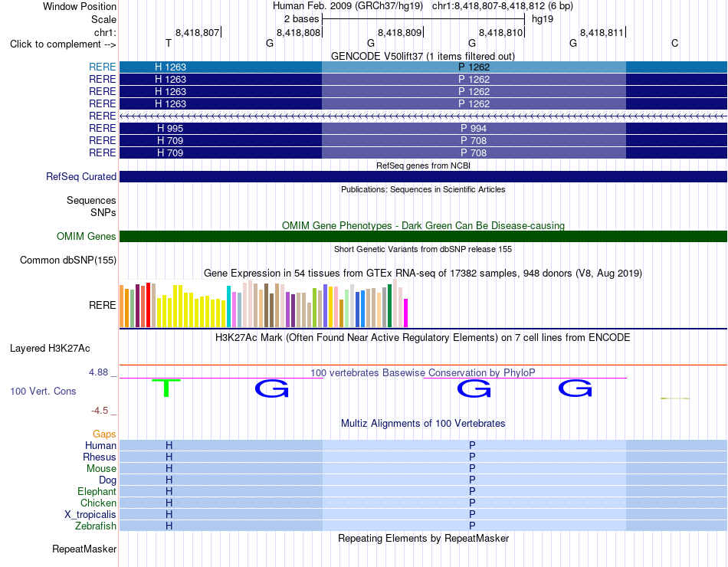The height and width of the screenshot is (567, 728).
Task: Click the Zebrafish row H amino acid
Action: [169, 526]
